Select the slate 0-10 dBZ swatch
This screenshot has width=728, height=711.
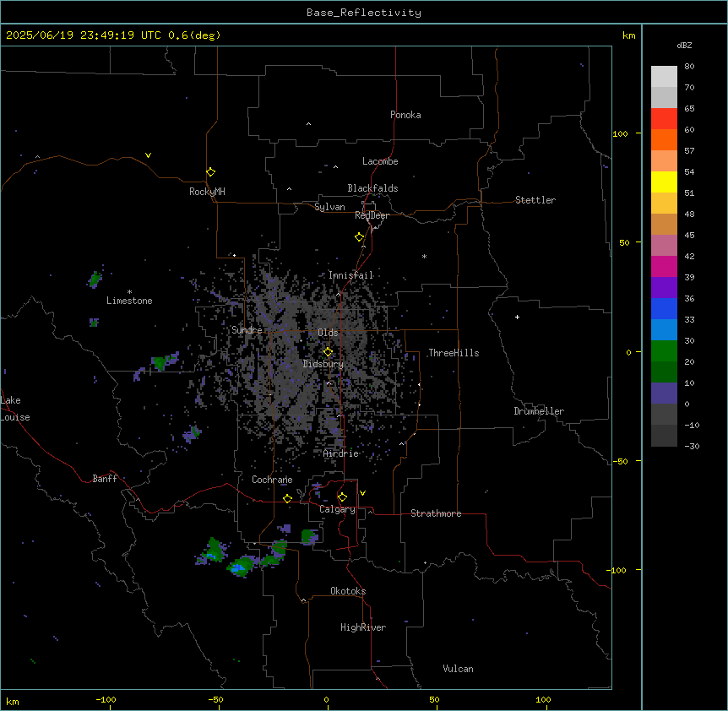664,393
